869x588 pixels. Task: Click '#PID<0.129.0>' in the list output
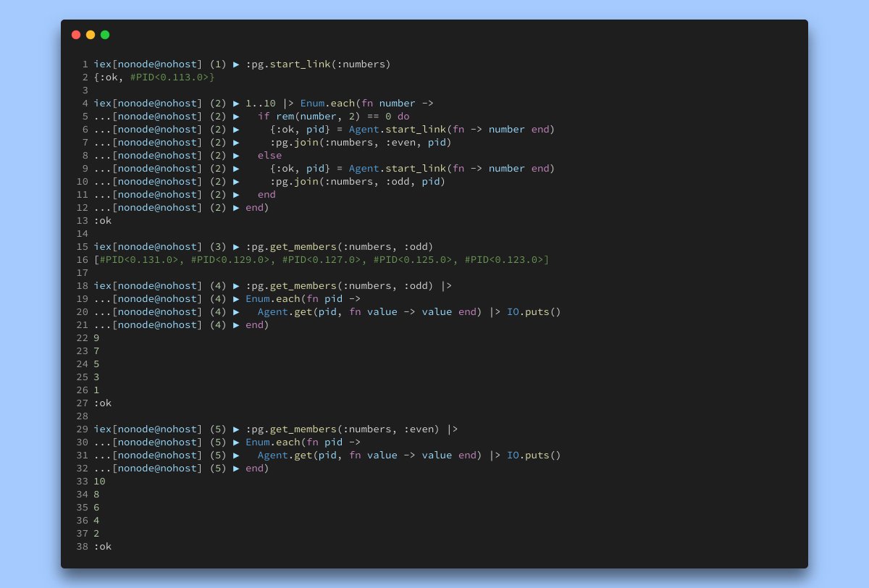click(230, 259)
